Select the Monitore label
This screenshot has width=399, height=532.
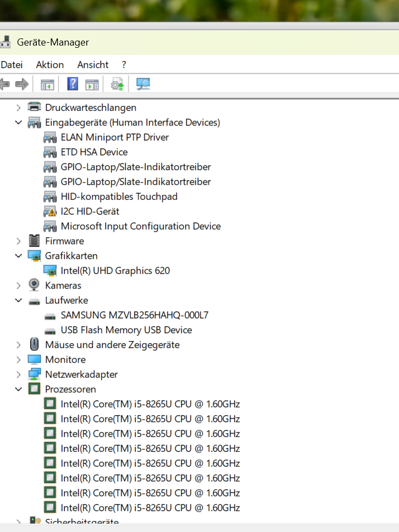(65, 359)
